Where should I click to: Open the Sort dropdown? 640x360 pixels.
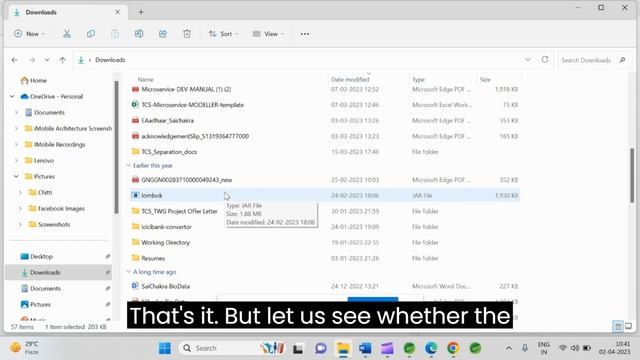[223, 34]
